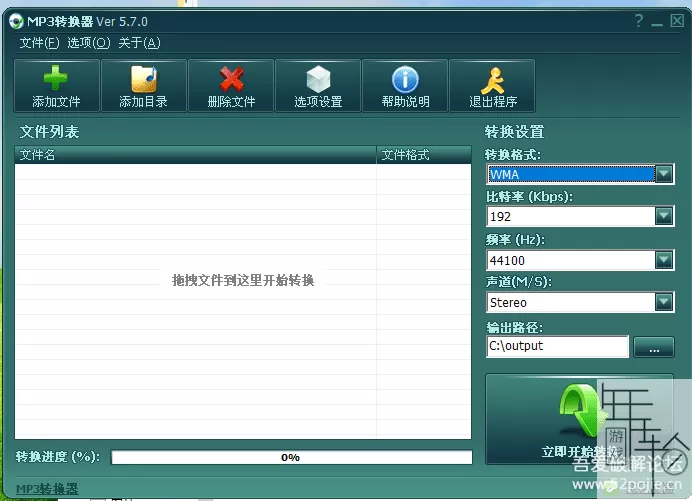The height and width of the screenshot is (501, 692).
Task: Click 退出程序 running man button
Action: tap(492, 86)
